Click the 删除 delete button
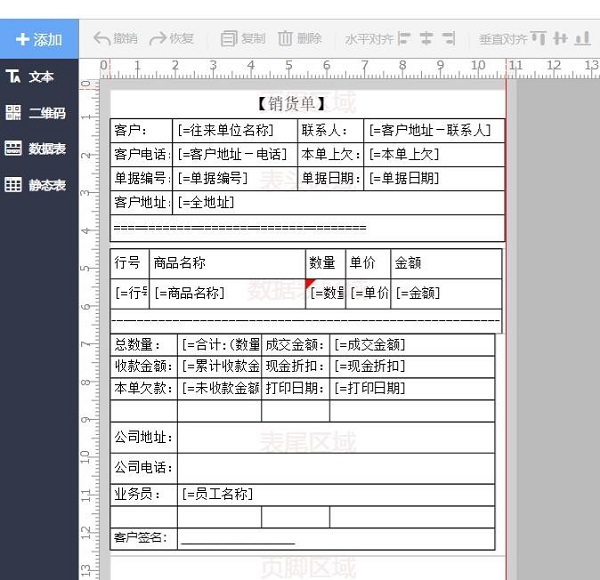 tap(300, 39)
